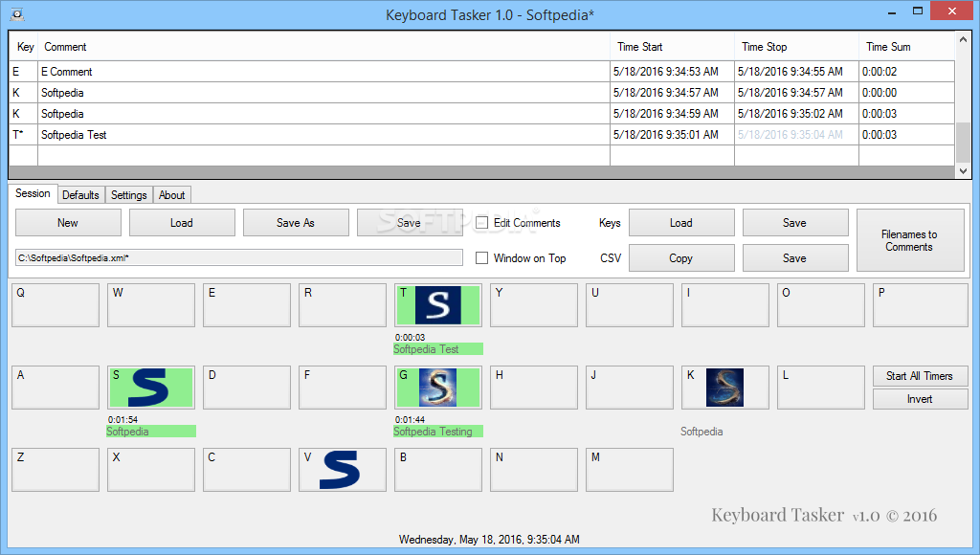The image size is (980, 555).
Task: Click the Save As button
Action: coord(296,223)
